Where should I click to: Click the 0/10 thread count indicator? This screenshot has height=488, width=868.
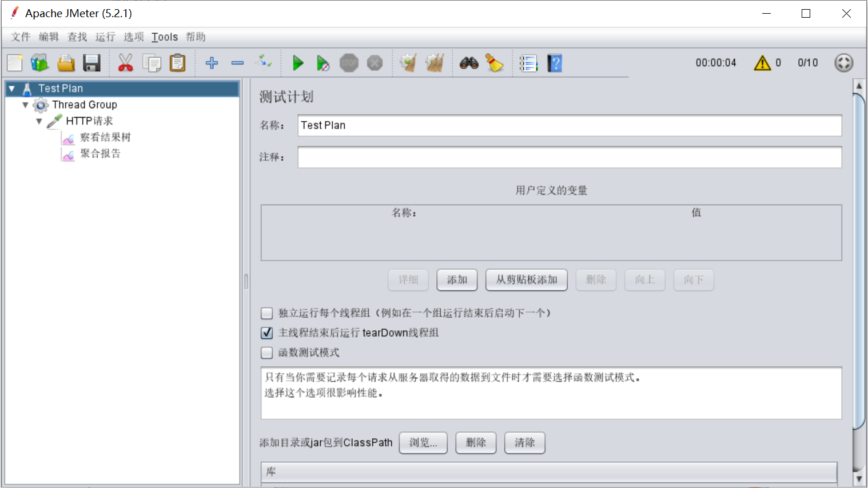(x=808, y=63)
